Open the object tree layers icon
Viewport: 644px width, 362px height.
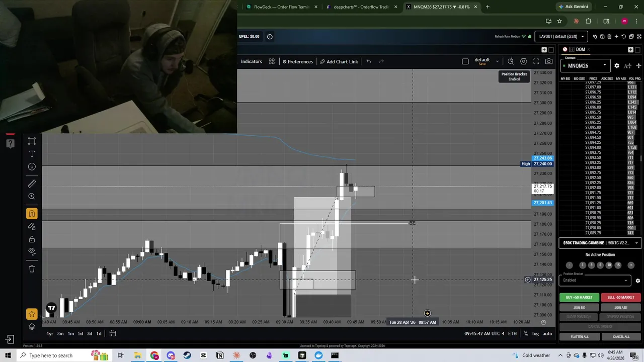coord(32,327)
